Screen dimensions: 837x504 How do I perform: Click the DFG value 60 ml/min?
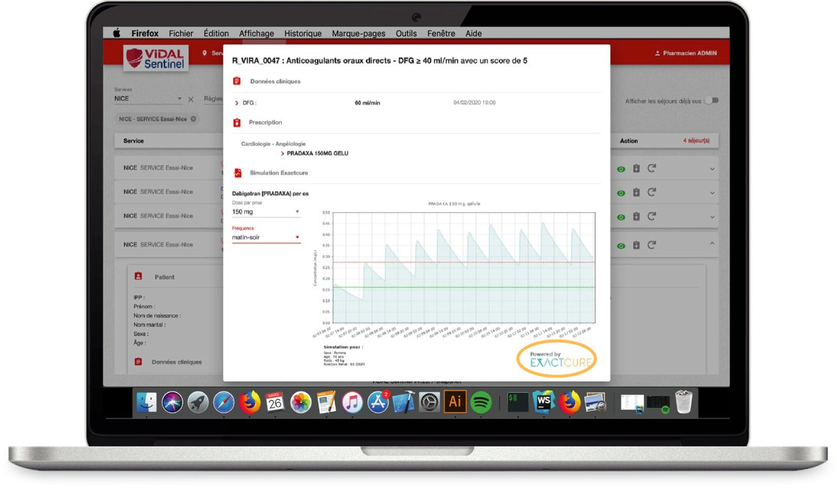click(x=368, y=102)
